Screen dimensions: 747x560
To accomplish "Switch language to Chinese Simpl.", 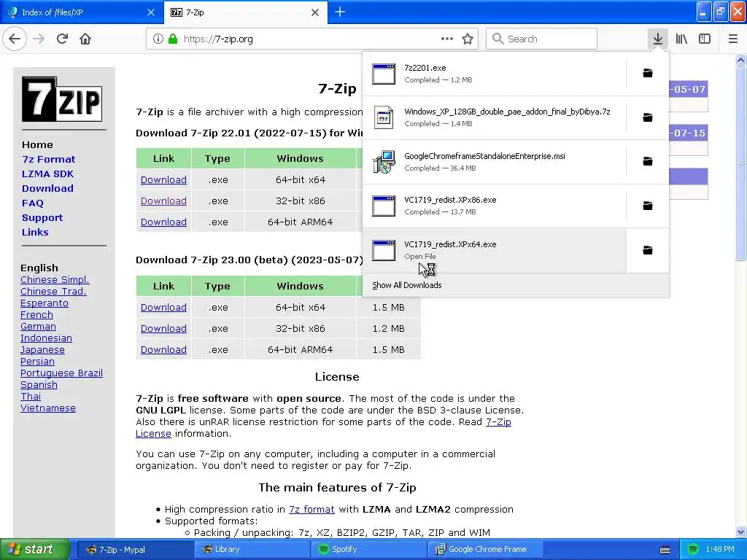I will 55,279.
